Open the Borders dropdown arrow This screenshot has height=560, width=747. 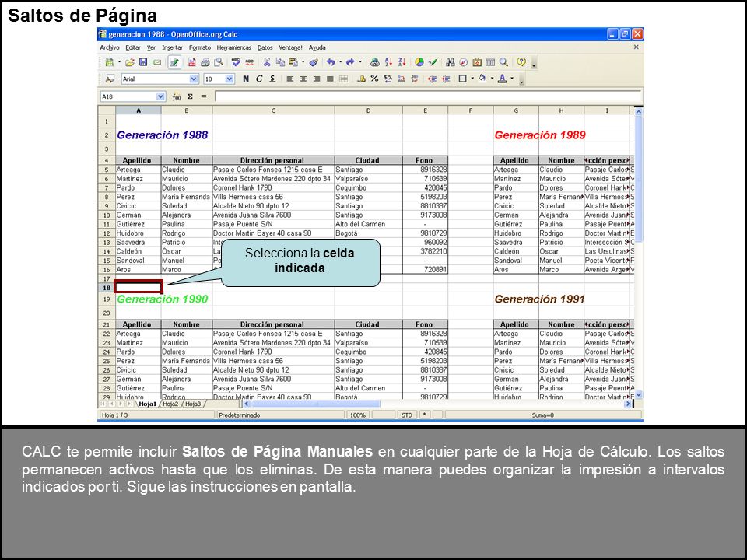[x=472, y=79]
